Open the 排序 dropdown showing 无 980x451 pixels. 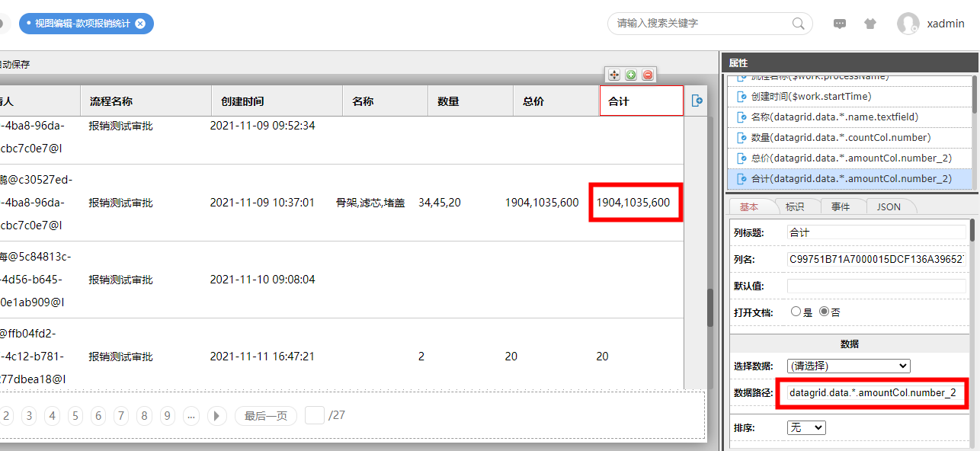tap(806, 427)
